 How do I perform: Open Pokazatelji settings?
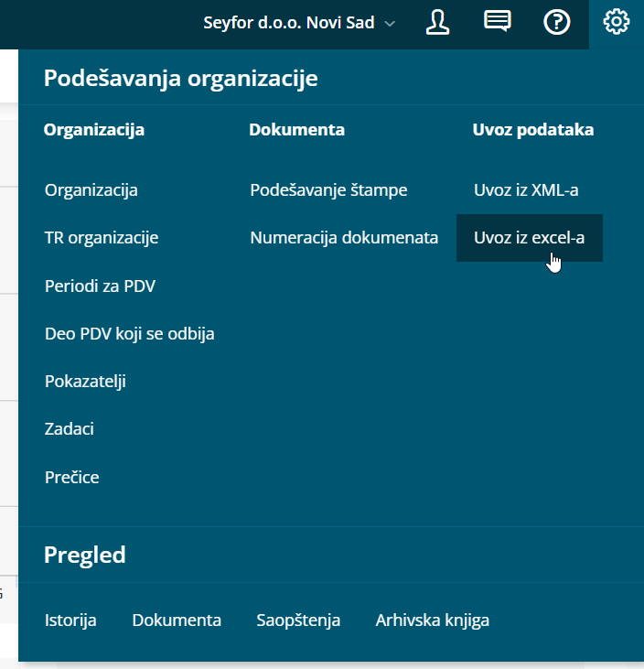pos(85,382)
